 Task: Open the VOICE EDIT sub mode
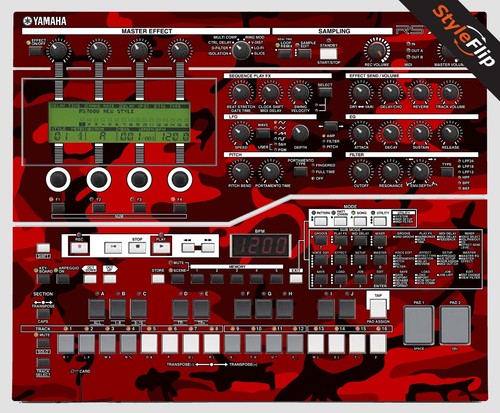321,259
